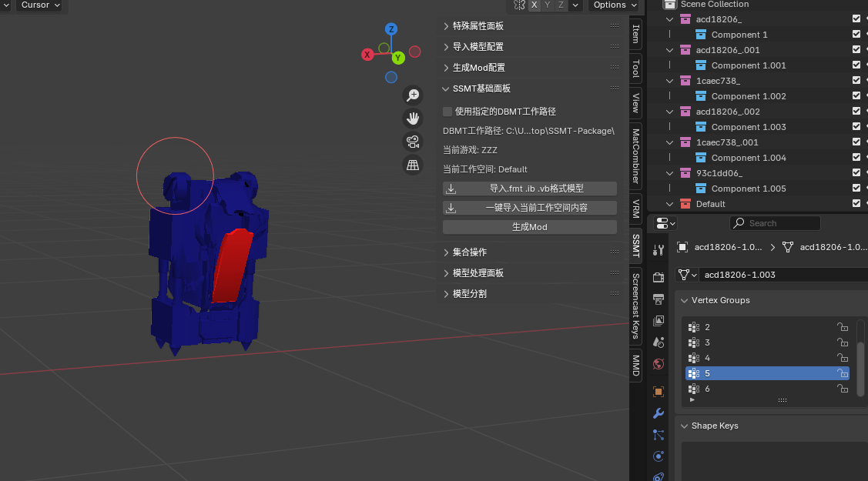868x481 pixels.
Task: Toggle checkbox for 1caec738_.001 collection
Action: pyautogui.click(x=856, y=142)
